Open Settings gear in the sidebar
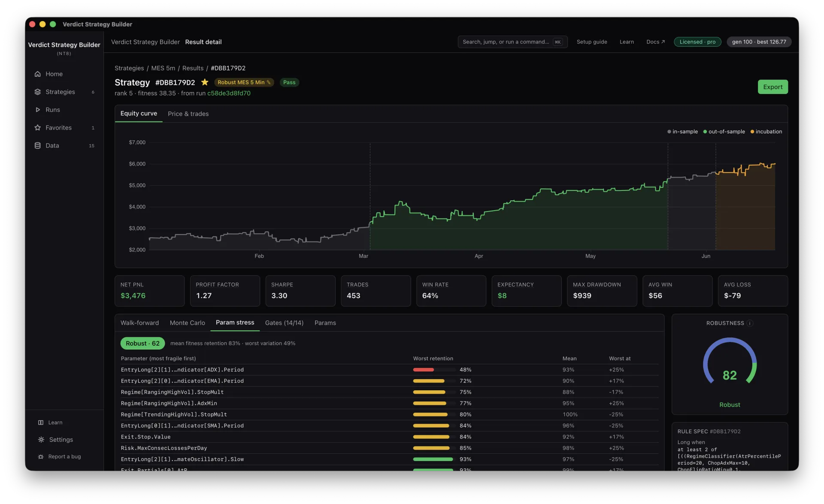Screen dimensions: 824x504 click(x=41, y=440)
